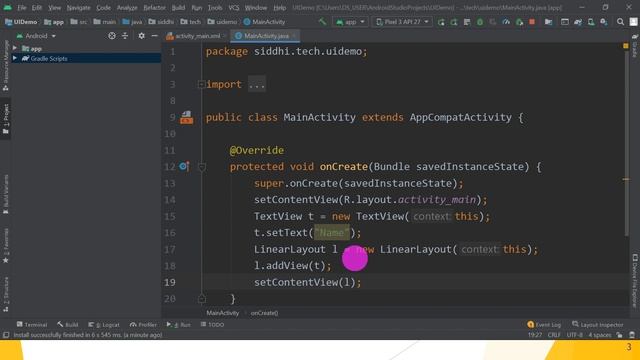Click the user account icon in toolbar
Image resolution: width=640 pixels, height=360 pixels.
click(633, 22)
